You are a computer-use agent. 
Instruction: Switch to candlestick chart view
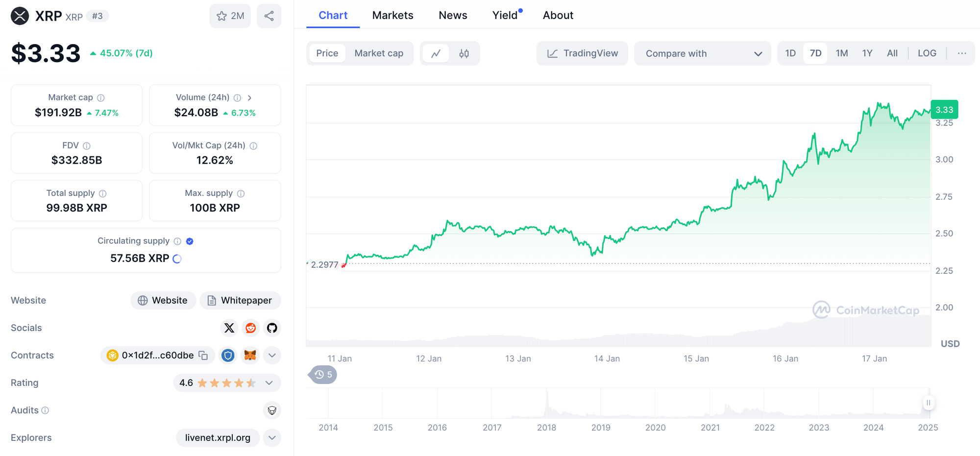464,53
